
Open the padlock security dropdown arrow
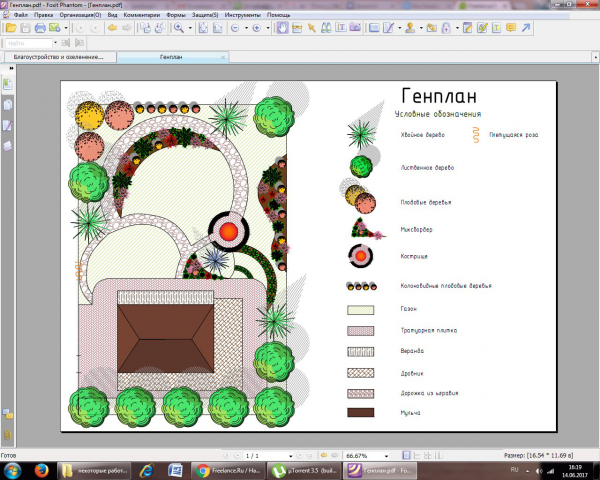pos(457,28)
